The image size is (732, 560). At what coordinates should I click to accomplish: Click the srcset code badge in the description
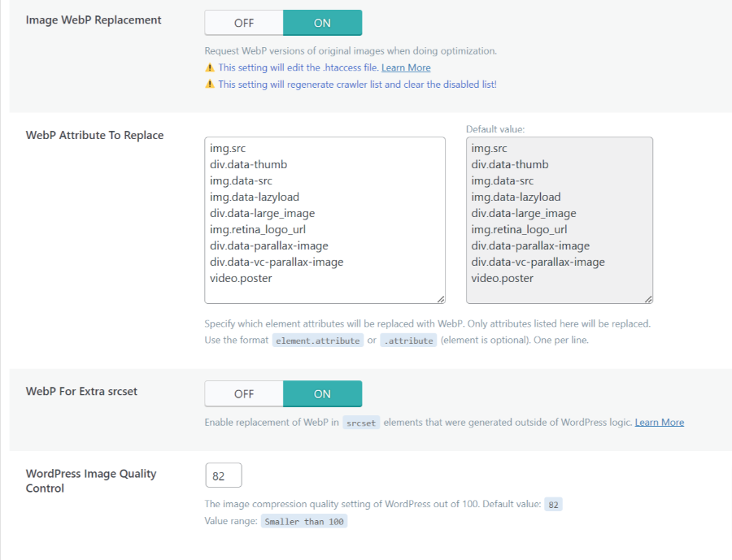[x=361, y=423]
